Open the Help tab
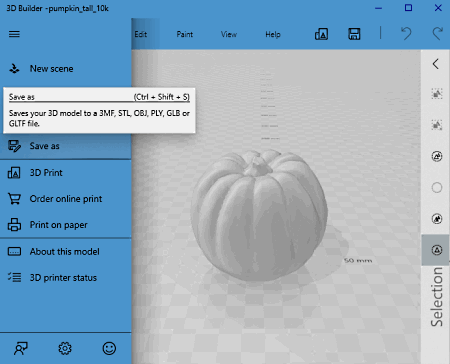This screenshot has width=450, height=364. coord(273,34)
